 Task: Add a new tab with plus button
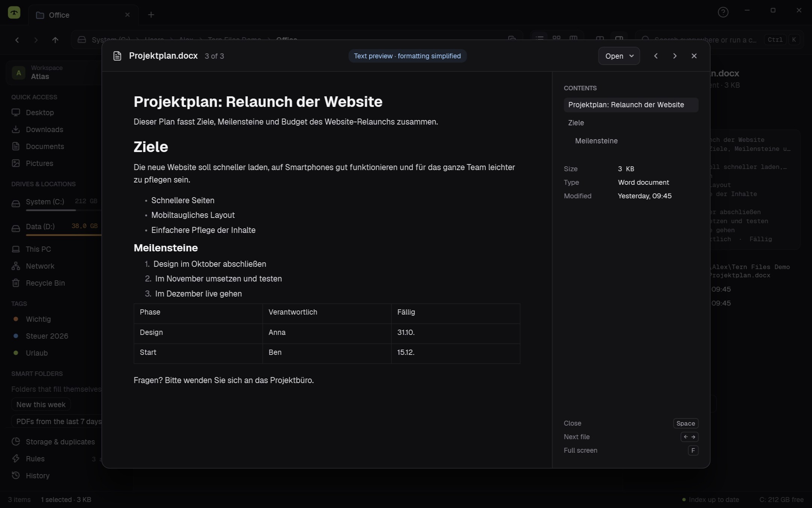pos(151,15)
